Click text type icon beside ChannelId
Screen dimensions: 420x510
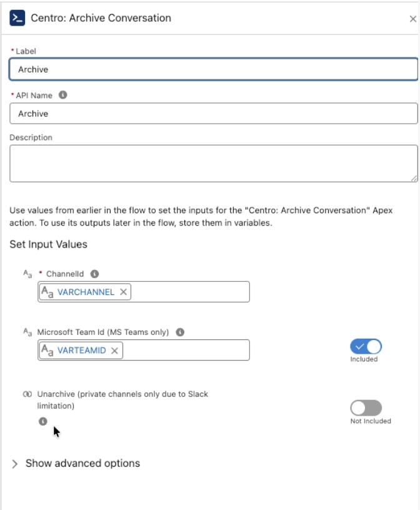27,274
